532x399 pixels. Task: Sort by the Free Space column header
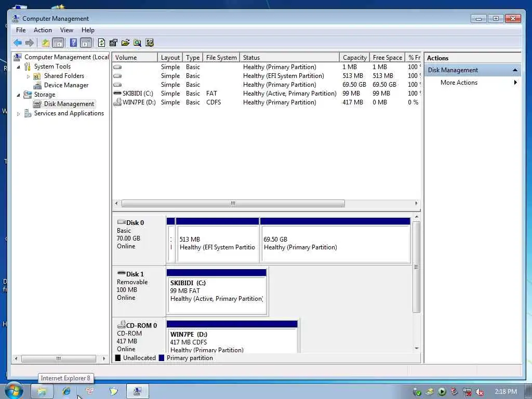[x=388, y=57]
